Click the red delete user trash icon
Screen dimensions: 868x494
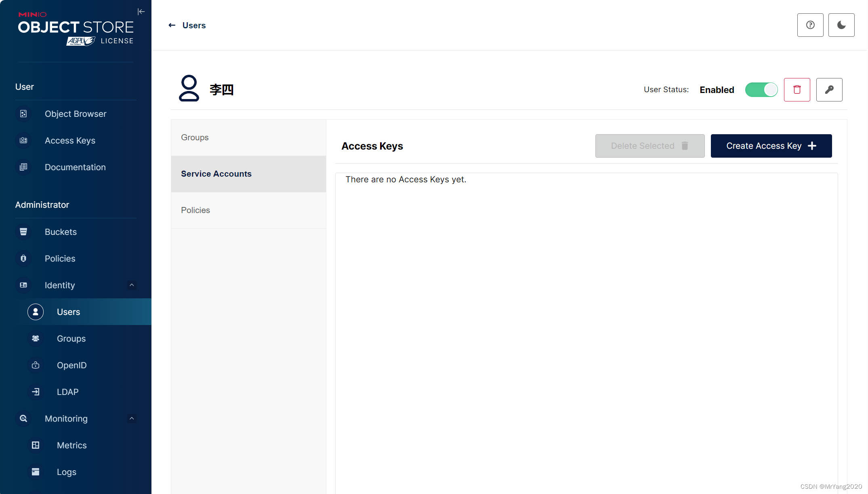click(x=797, y=90)
